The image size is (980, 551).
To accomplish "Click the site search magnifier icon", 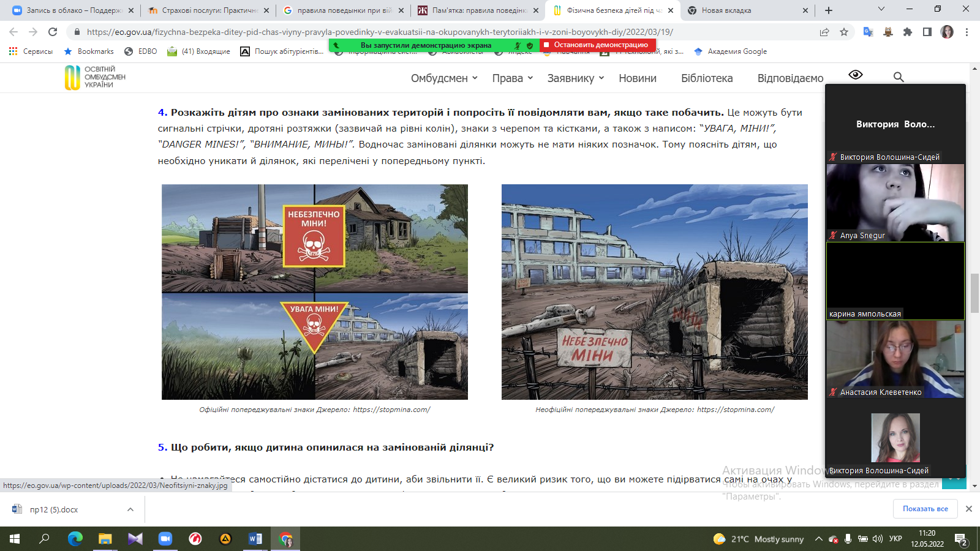I will point(899,77).
